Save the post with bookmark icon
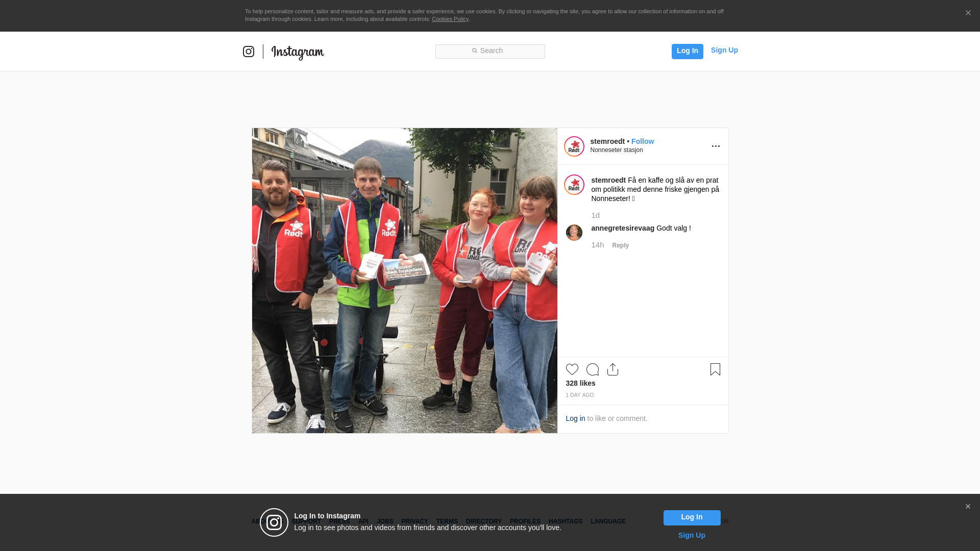This screenshot has width=980, height=551. [715, 369]
